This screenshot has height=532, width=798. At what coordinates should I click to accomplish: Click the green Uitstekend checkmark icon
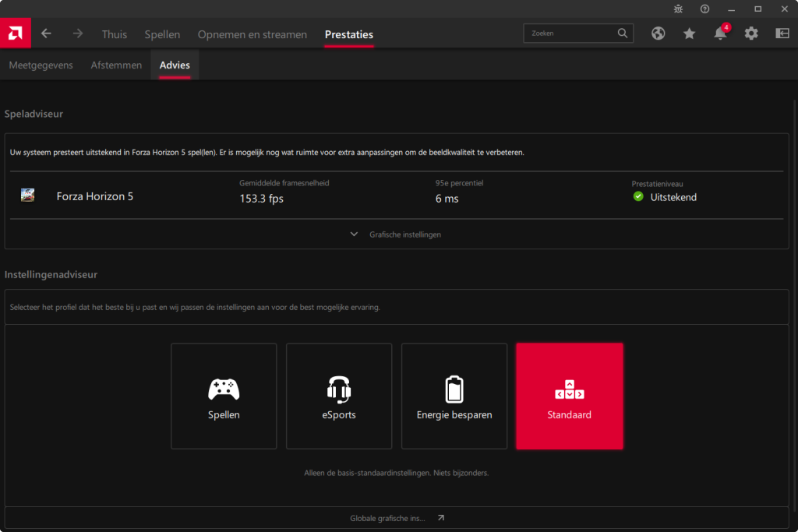(638, 197)
